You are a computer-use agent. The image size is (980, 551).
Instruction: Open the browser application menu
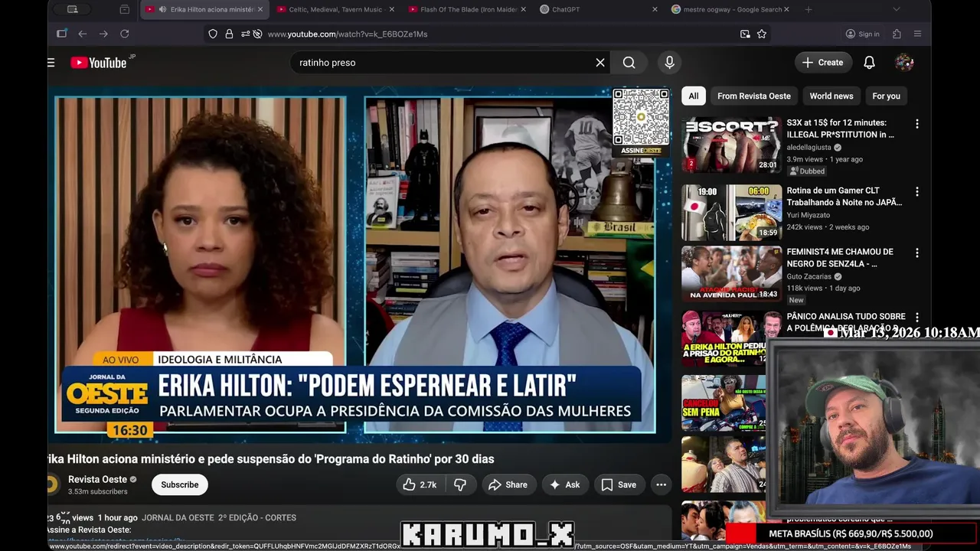[x=917, y=34]
